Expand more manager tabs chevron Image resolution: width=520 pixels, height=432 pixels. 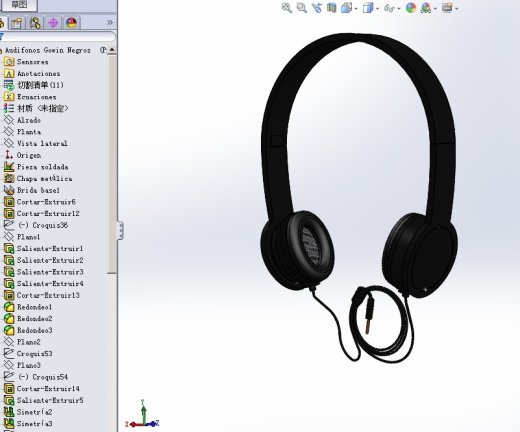pyautogui.click(x=110, y=22)
